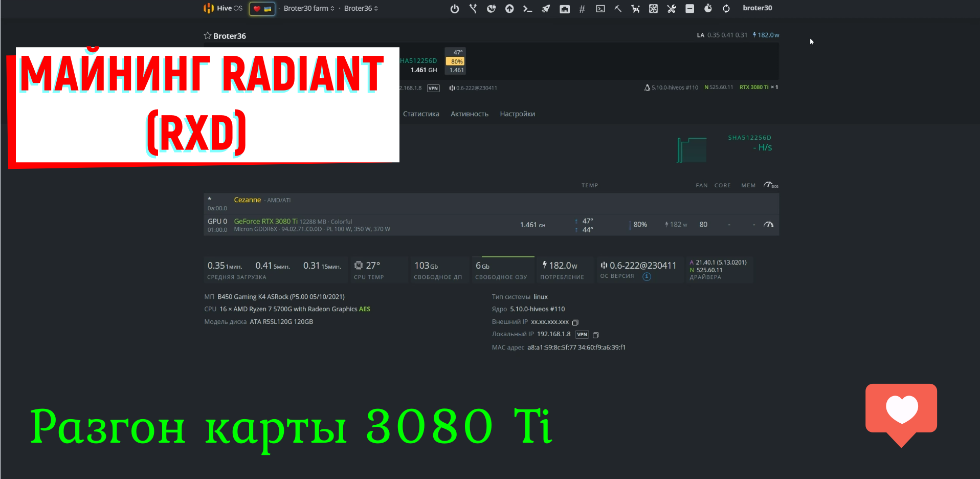Click the AMD driver 21.40.1 (5.13.0201) text
This screenshot has height=479, width=980.
(718, 263)
